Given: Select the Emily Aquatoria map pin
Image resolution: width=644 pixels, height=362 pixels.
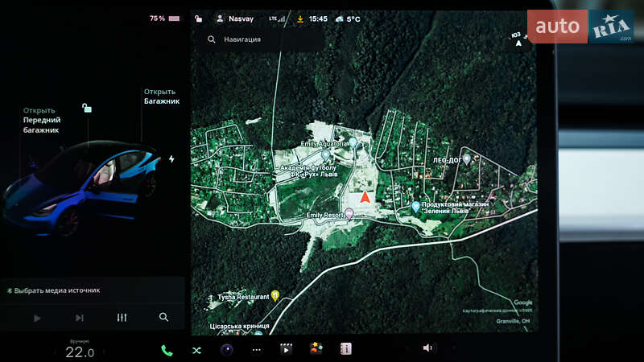Looking at the screenshot, I should point(353,142).
